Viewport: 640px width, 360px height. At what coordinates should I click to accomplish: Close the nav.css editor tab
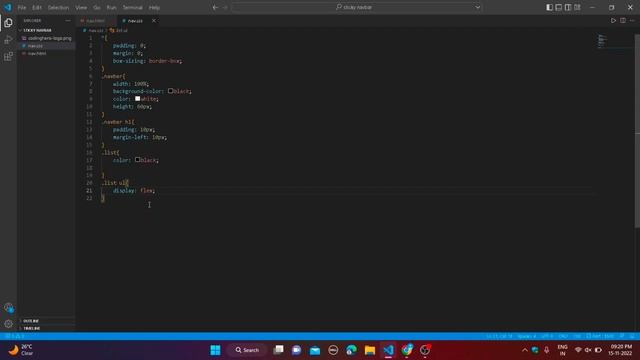tap(154, 21)
